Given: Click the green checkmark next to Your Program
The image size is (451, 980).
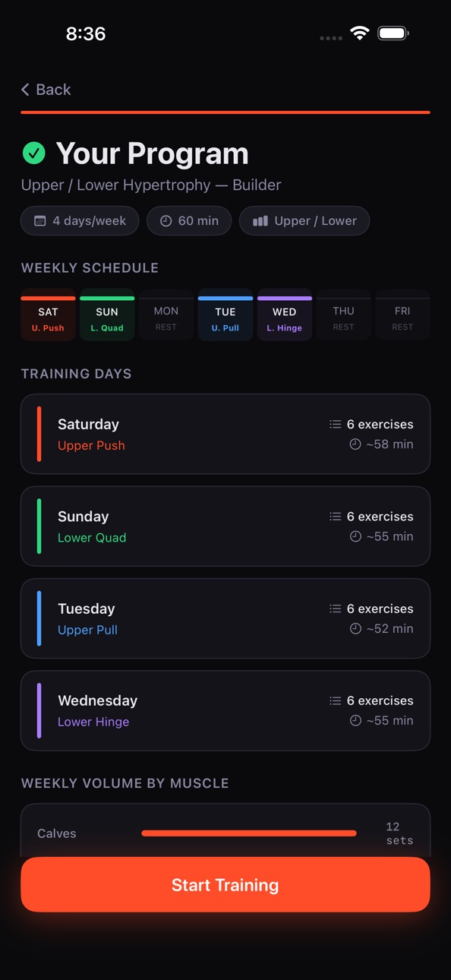Looking at the screenshot, I should (x=33, y=153).
